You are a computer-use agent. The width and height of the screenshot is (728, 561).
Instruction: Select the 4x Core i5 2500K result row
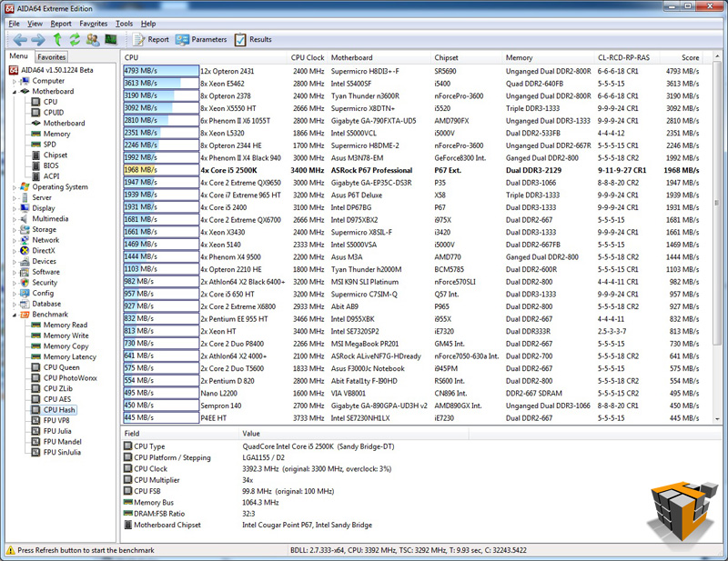coord(411,170)
